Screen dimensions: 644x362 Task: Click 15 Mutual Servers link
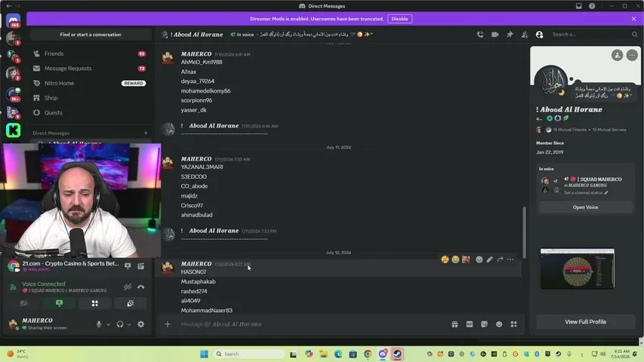[x=609, y=130]
